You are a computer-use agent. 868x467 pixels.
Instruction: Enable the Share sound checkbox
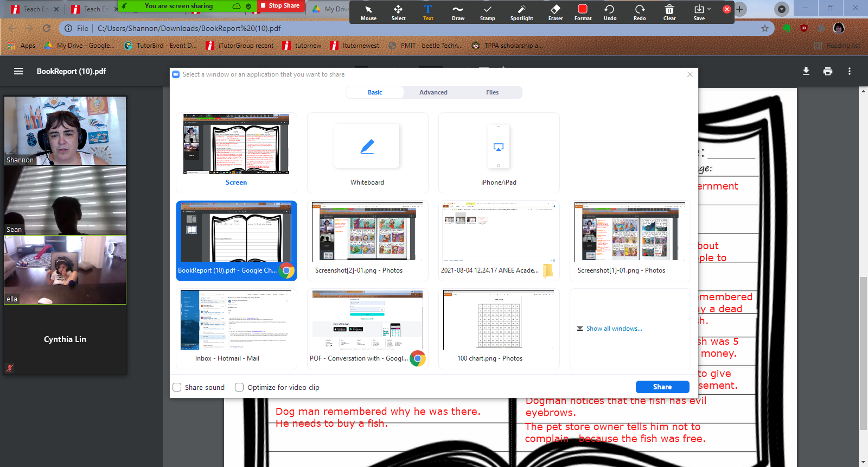(x=177, y=387)
